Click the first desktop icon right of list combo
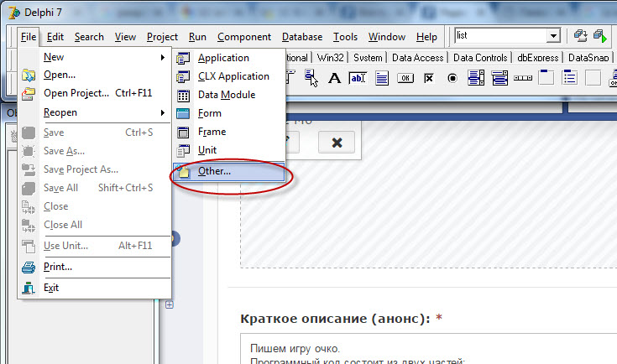The height and width of the screenshot is (364, 617). click(580, 35)
